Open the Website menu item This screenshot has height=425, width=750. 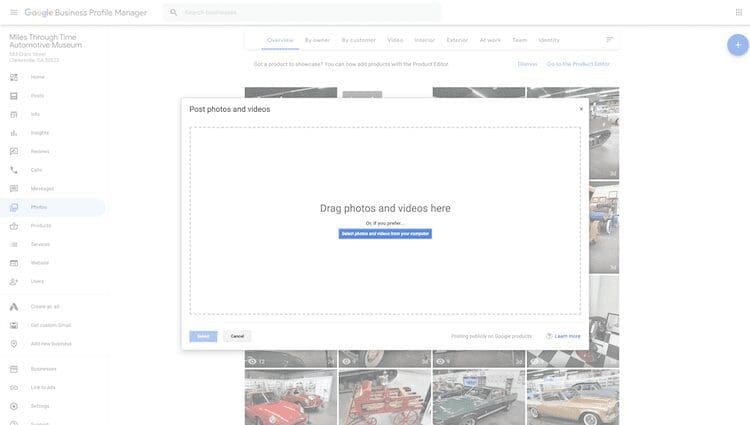click(40, 263)
